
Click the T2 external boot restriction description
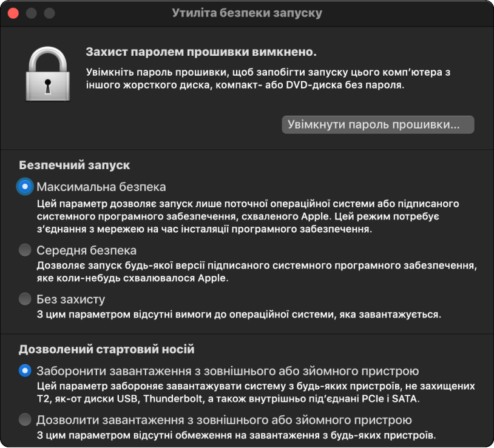coord(243,390)
